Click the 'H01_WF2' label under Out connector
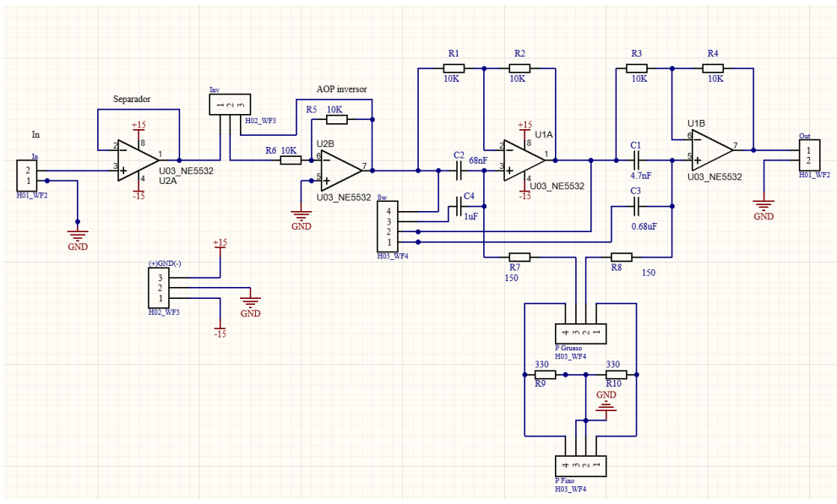The height and width of the screenshot is (504, 837). click(x=814, y=175)
